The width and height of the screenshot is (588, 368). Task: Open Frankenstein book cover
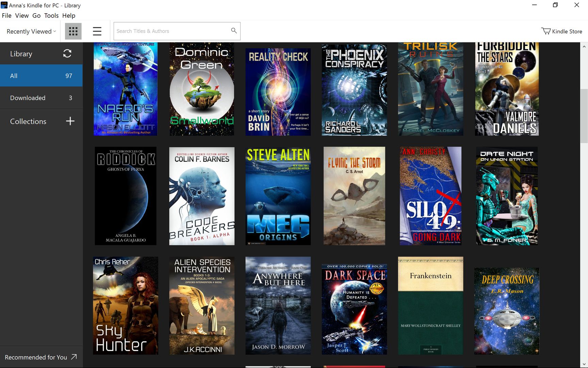(x=430, y=306)
